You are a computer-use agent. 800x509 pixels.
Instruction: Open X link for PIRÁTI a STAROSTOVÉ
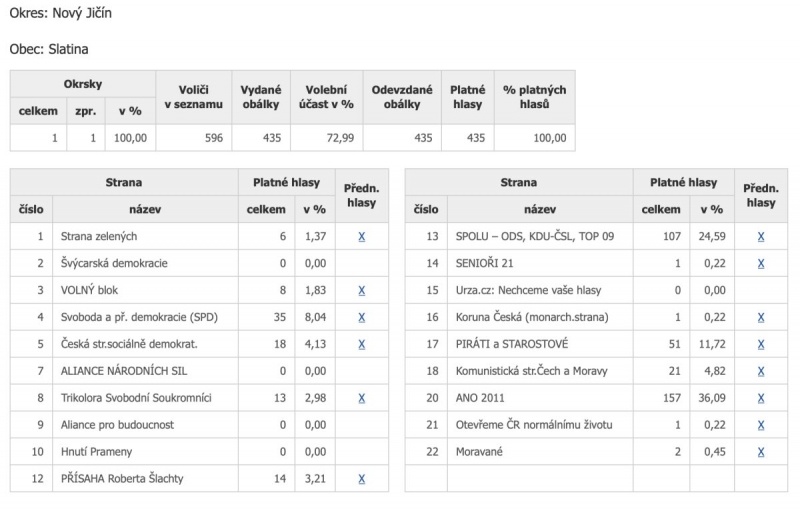coord(761,345)
